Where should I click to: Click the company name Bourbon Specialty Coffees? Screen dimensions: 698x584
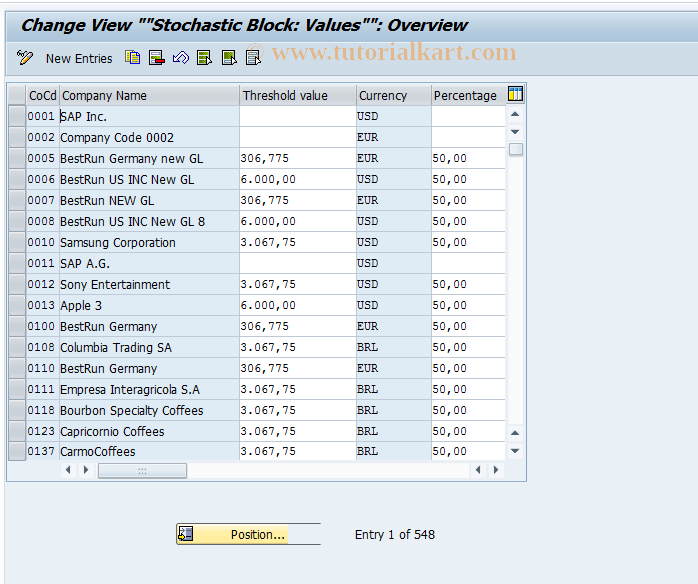132,411
